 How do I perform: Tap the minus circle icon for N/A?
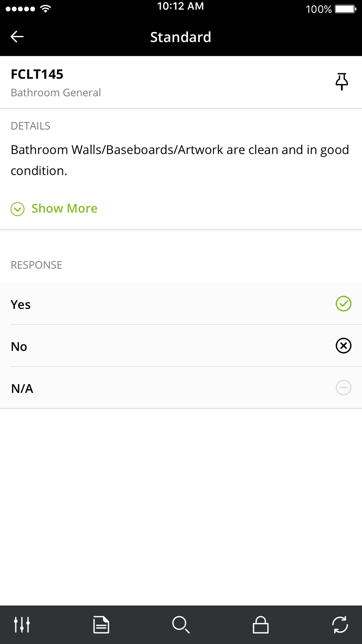coord(343,388)
